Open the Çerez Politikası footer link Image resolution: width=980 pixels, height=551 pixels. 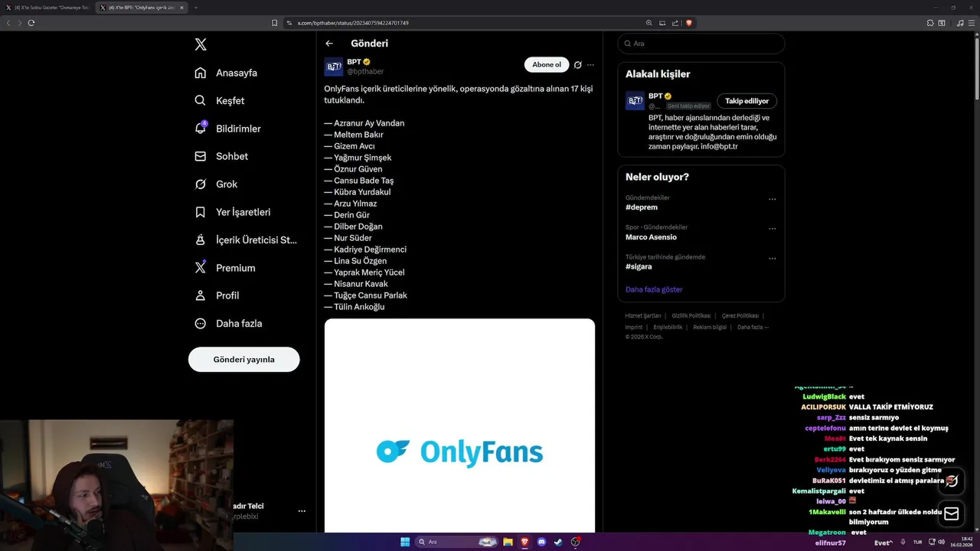click(x=740, y=316)
